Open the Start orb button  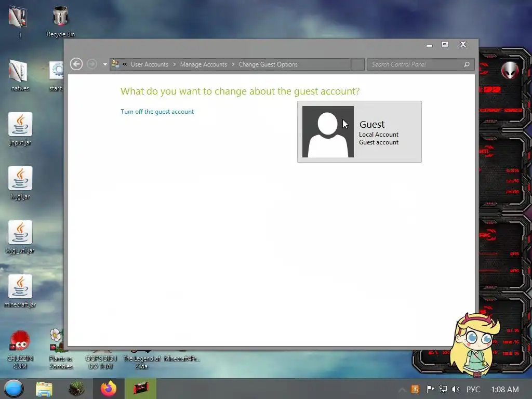pos(14,389)
